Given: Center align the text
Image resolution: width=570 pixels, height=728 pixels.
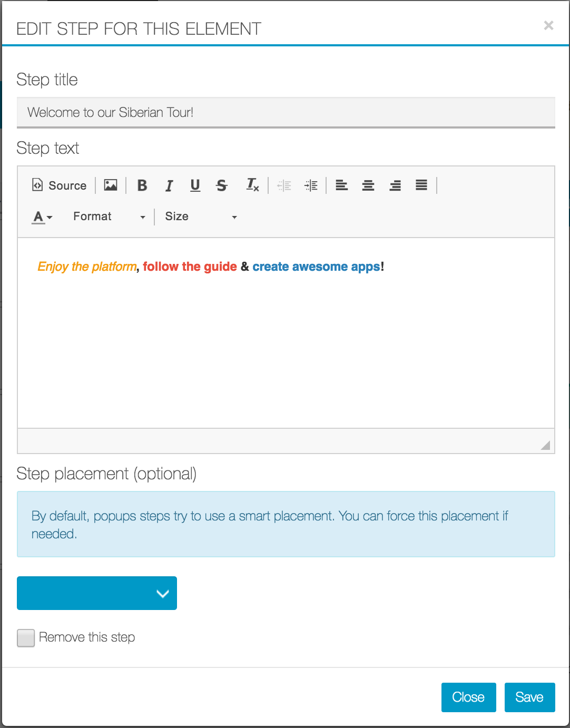Looking at the screenshot, I should pos(368,185).
